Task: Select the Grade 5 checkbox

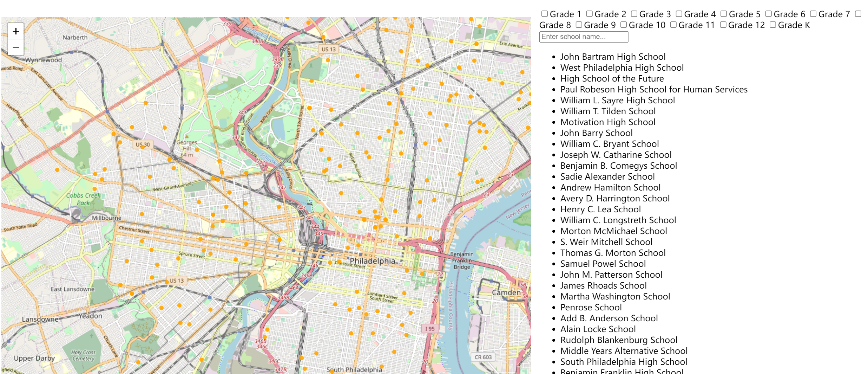Action: [x=724, y=14]
